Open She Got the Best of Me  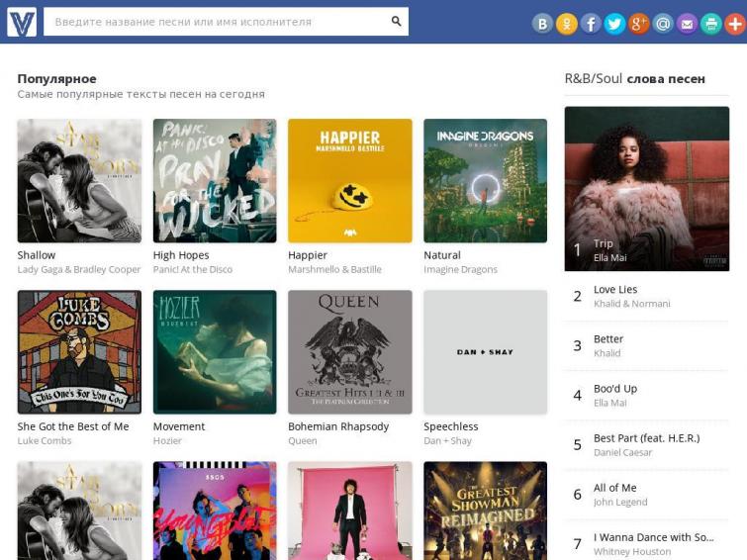[73, 426]
